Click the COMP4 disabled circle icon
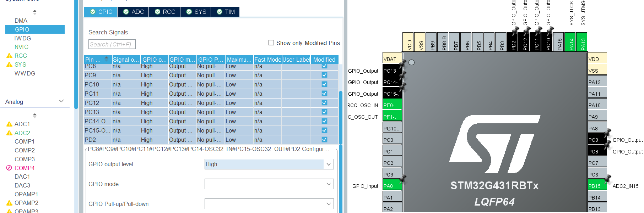 (x=9, y=168)
